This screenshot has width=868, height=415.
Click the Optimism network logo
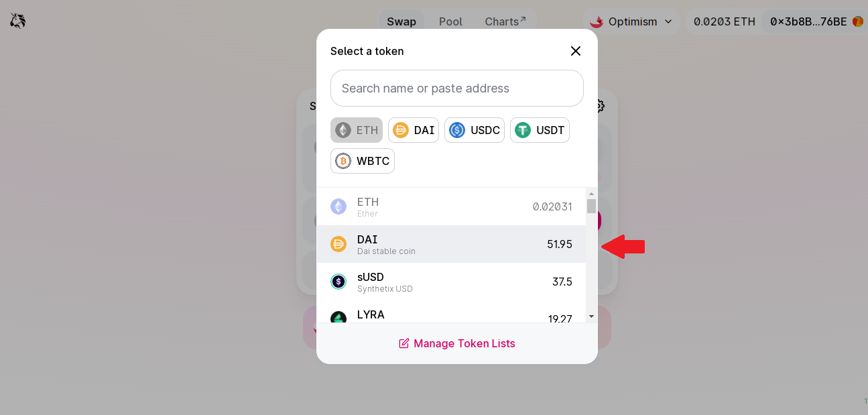tap(597, 21)
